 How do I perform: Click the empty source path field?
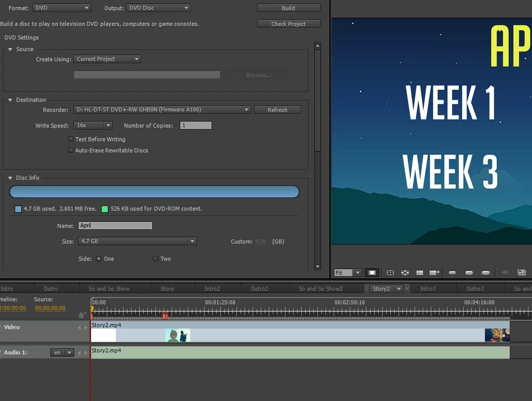pos(147,75)
